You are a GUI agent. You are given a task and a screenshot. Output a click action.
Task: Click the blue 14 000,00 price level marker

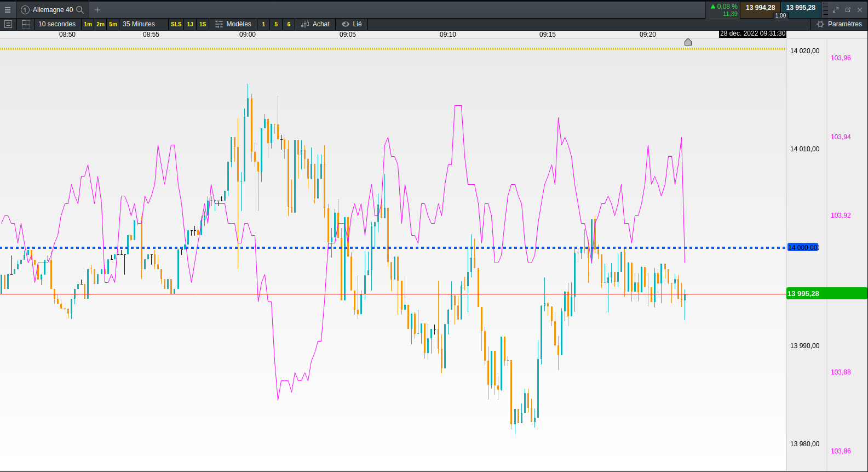tap(802, 248)
